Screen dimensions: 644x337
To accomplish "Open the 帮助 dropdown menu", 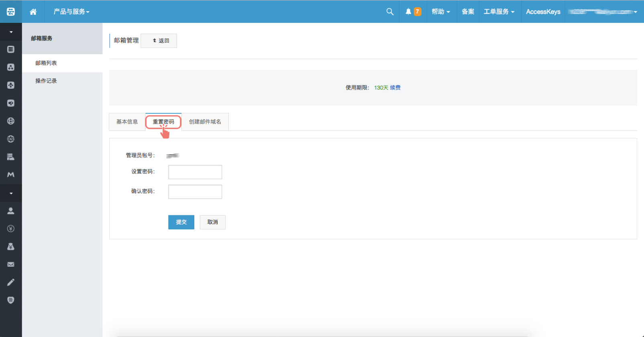I will click(440, 12).
